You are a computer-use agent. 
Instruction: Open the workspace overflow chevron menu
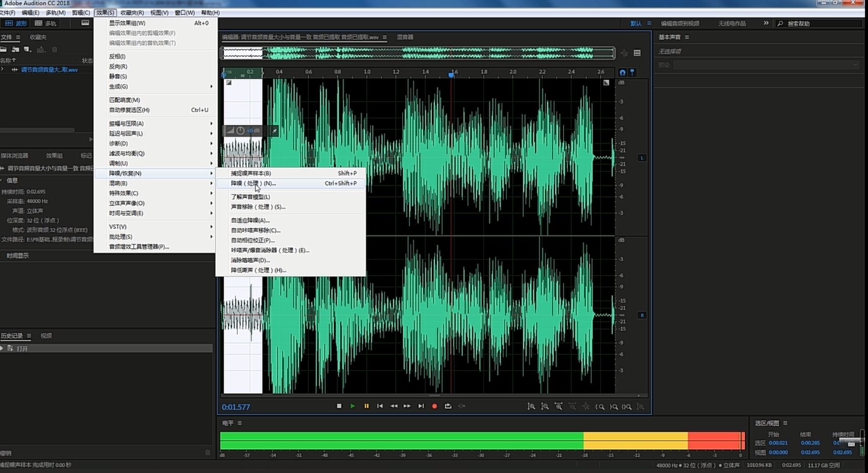point(766,23)
